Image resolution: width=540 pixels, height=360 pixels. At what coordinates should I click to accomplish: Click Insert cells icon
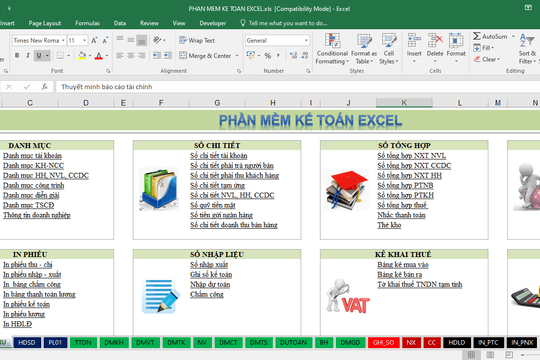(x=414, y=40)
